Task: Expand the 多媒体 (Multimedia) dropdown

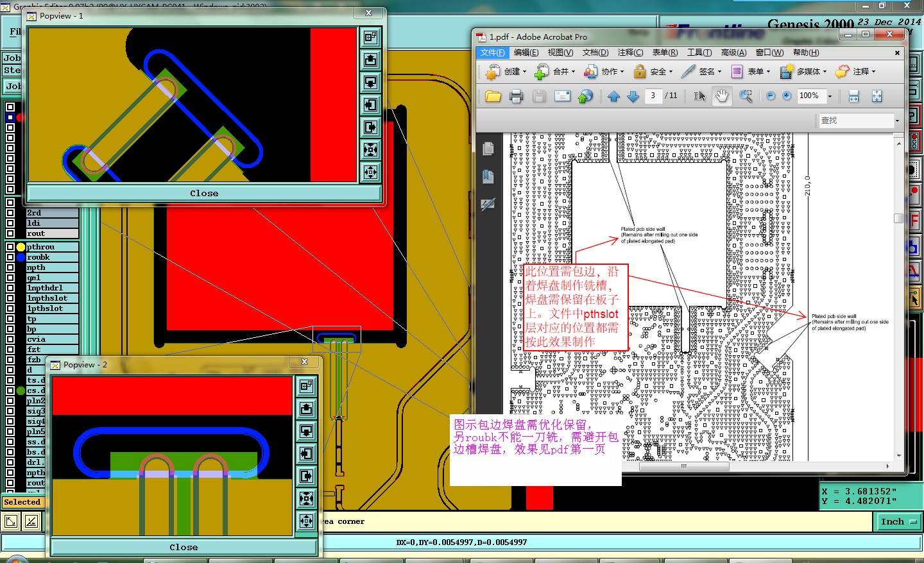Action: point(825,72)
